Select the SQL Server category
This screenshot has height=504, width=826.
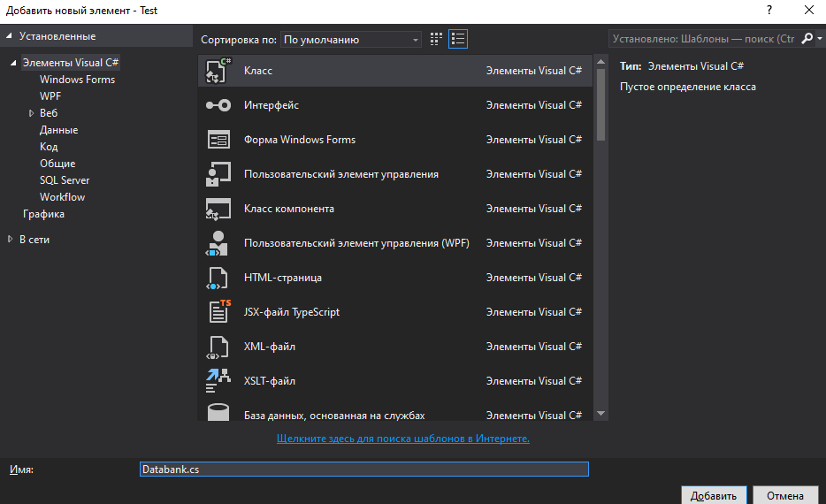pos(65,180)
